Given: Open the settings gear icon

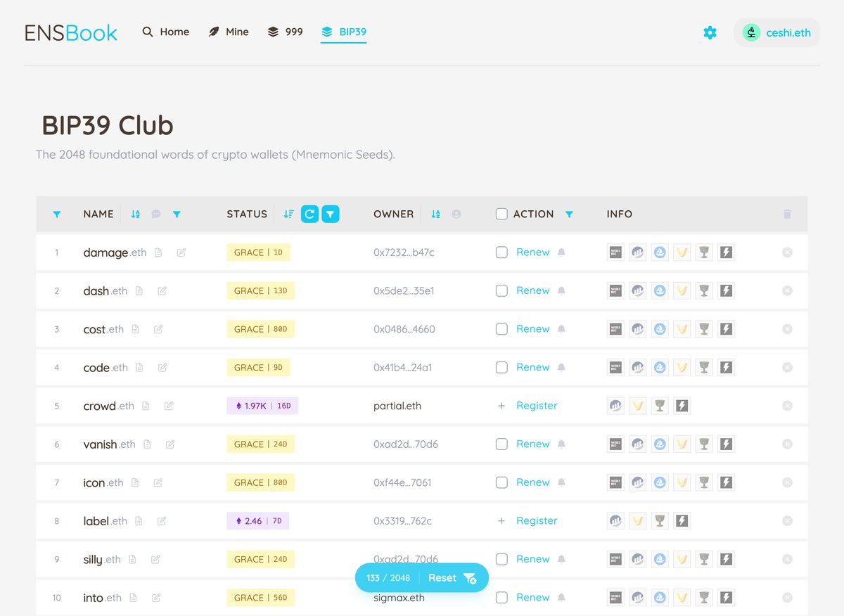Looking at the screenshot, I should [x=710, y=32].
